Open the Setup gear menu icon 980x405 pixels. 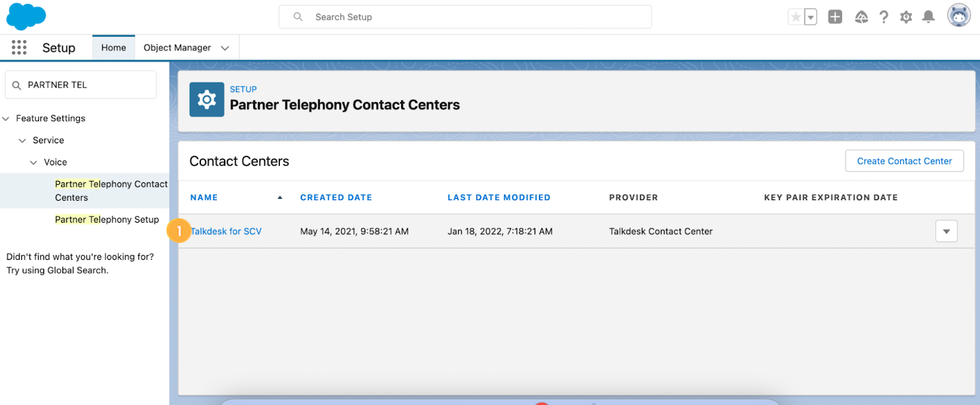click(906, 17)
